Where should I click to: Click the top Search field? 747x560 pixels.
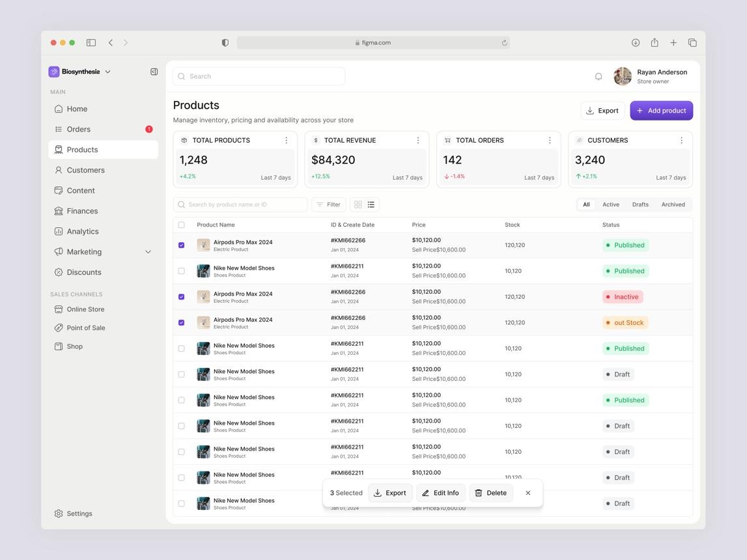point(259,76)
